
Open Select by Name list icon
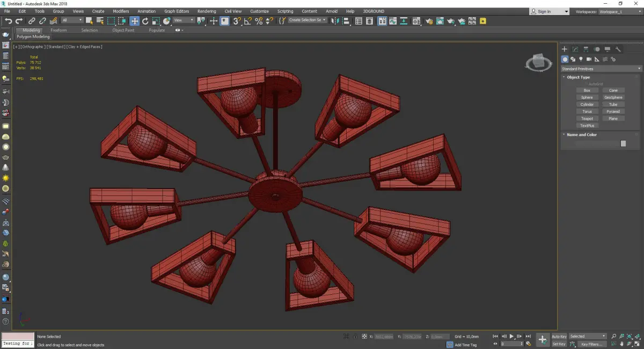coord(100,21)
